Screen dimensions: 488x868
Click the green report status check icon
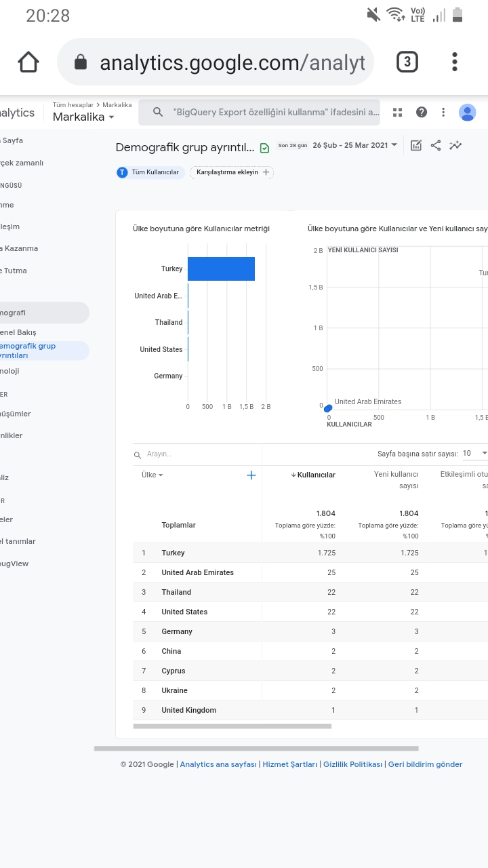pos(264,147)
